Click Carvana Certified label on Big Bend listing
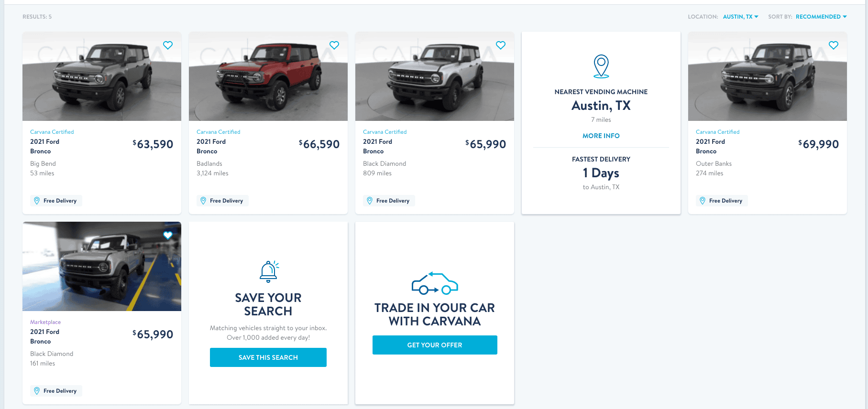Screen dimensions: 868x409 [x=52, y=131]
